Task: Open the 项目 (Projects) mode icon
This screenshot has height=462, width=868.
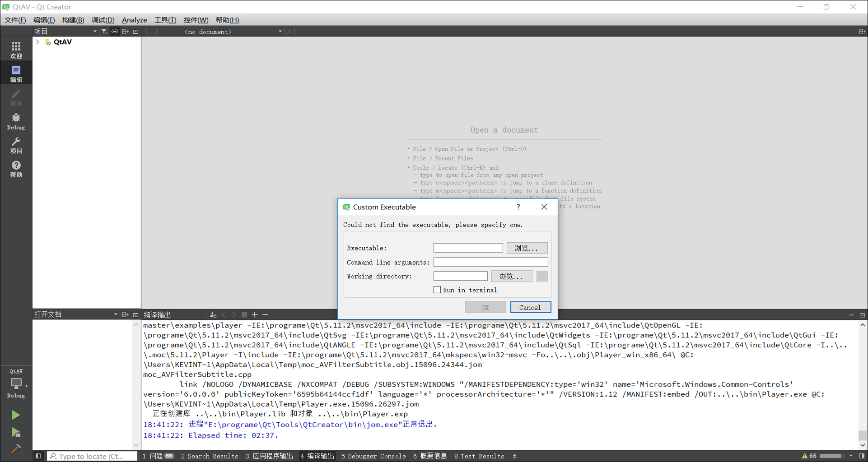Action: pyautogui.click(x=16, y=145)
